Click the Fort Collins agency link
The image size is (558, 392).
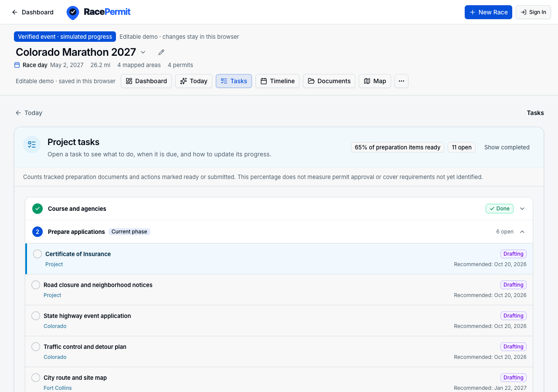coord(58,388)
